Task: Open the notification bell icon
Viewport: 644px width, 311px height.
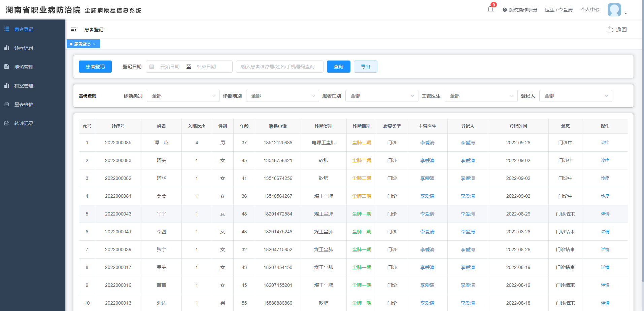Action: (x=490, y=9)
